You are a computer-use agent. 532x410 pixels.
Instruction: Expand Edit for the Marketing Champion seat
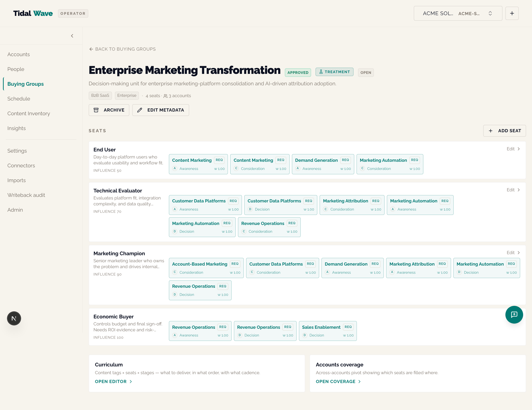click(x=513, y=252)
